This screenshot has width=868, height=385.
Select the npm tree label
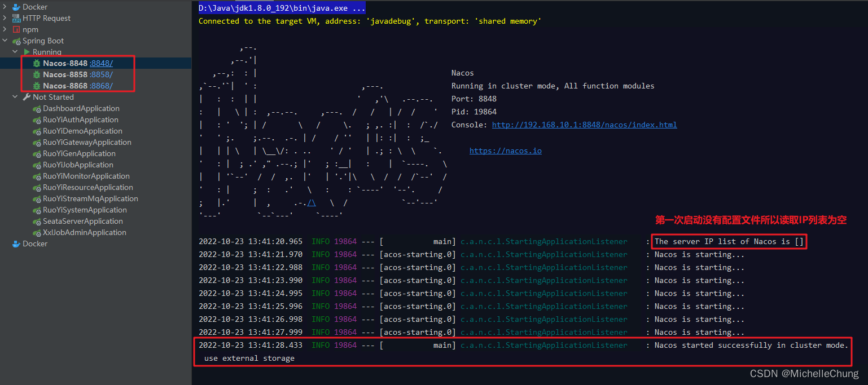30,29
